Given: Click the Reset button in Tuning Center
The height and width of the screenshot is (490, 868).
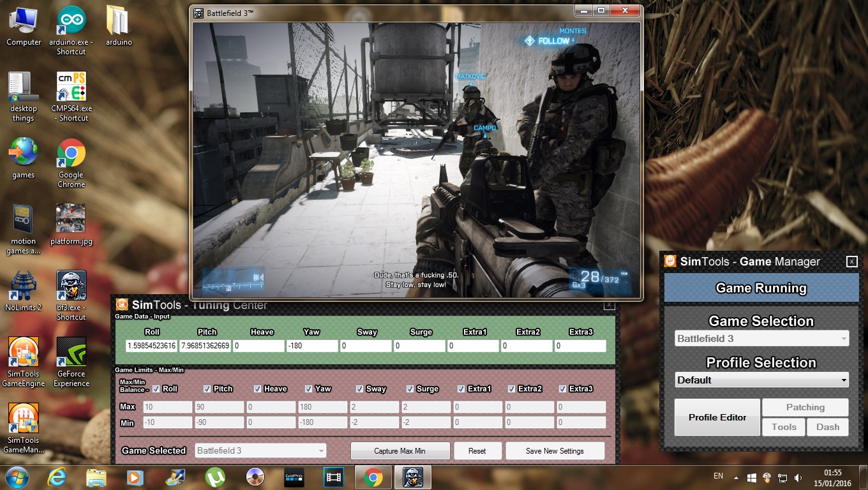Looking at the screenshot, I should click(477, 450).
